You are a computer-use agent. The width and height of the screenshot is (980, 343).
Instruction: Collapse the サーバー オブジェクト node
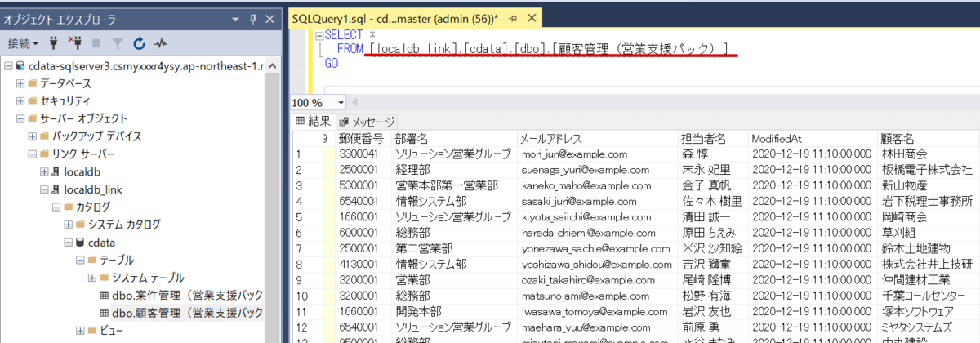(20, 118)
